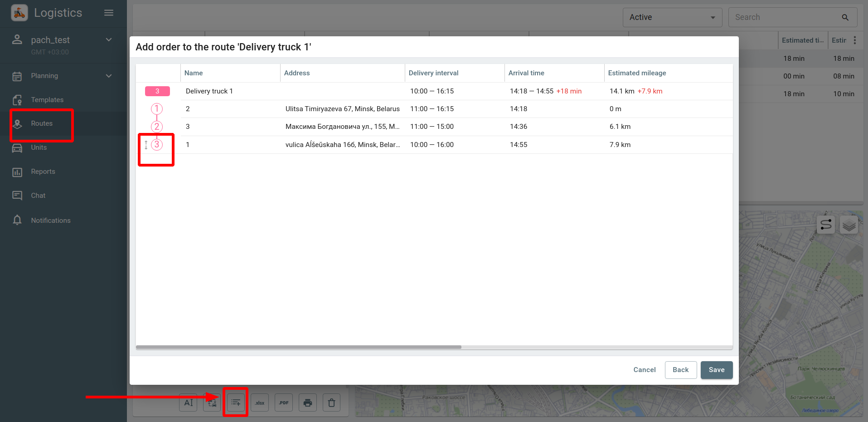Open the map layers selector

[x=849, y=225]
